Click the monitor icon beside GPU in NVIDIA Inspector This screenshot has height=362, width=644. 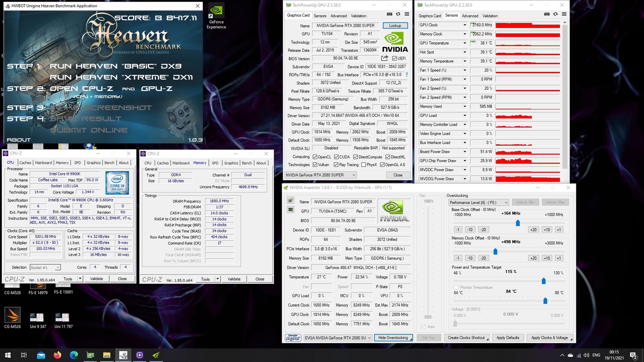pos(290,209)
